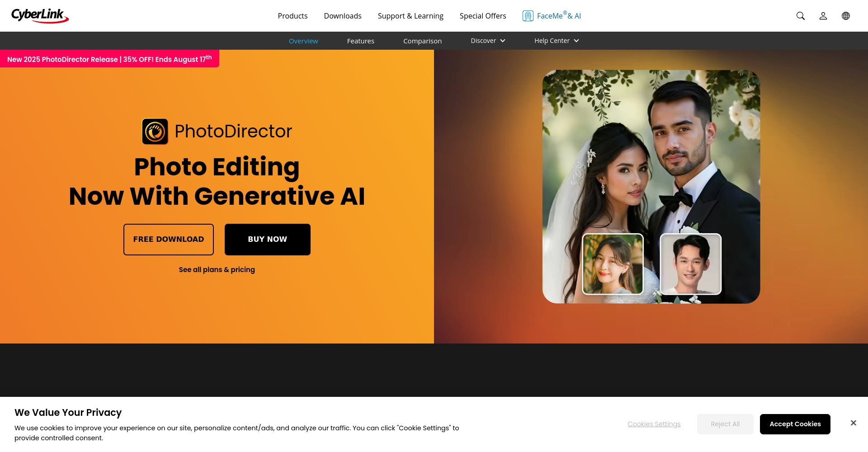This screenshot has height=452, width=868.
Task: Open the language globe icon
Action: (846, 16)
